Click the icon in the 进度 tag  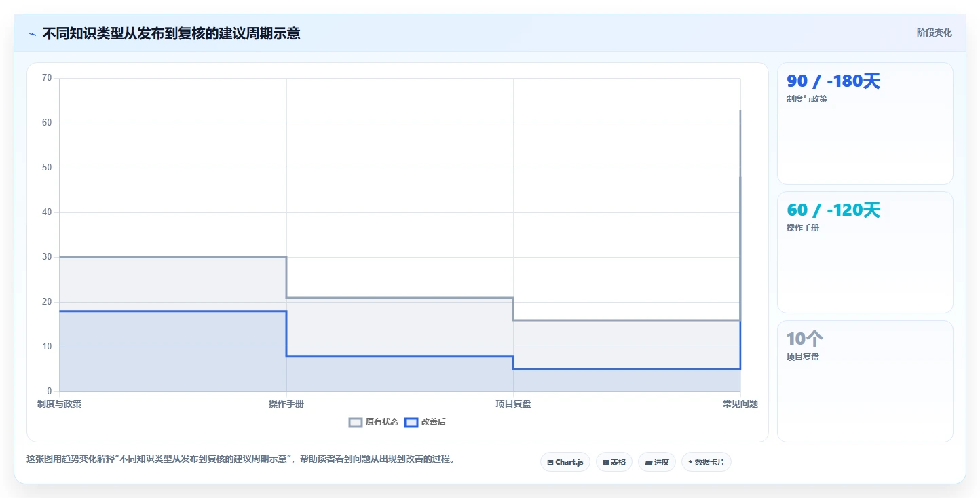648,462
